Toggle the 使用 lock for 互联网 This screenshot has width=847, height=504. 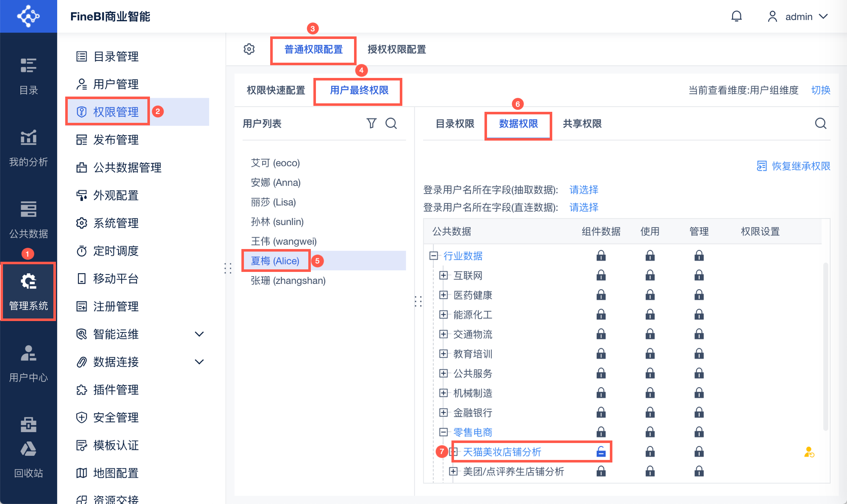pos(650,276)
